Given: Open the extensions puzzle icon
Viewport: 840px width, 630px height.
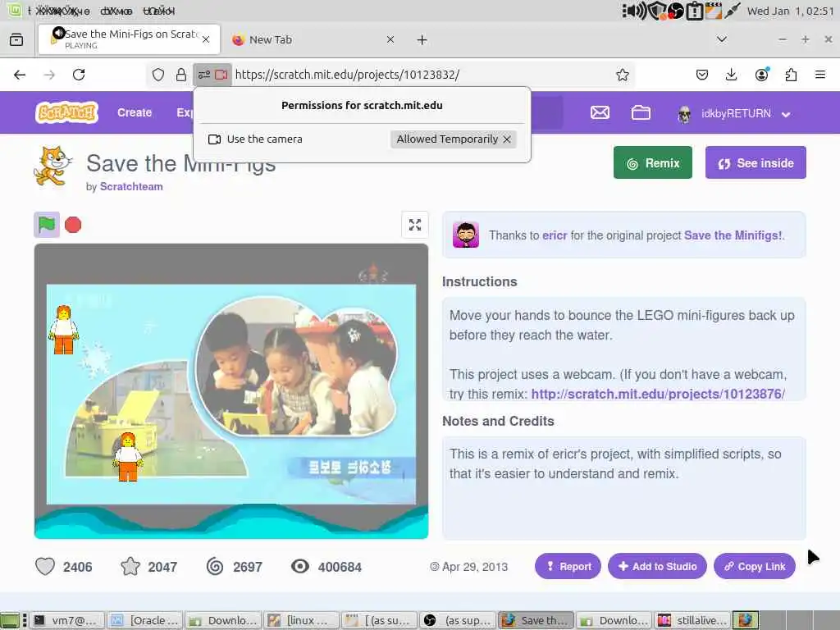Looking at the screenshot, I should coord(791,75).
